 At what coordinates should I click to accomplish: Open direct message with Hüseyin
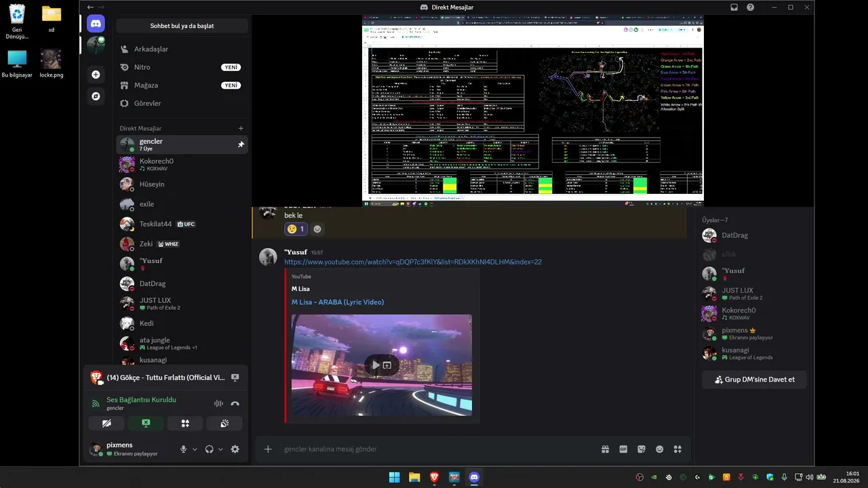[182, 184]
